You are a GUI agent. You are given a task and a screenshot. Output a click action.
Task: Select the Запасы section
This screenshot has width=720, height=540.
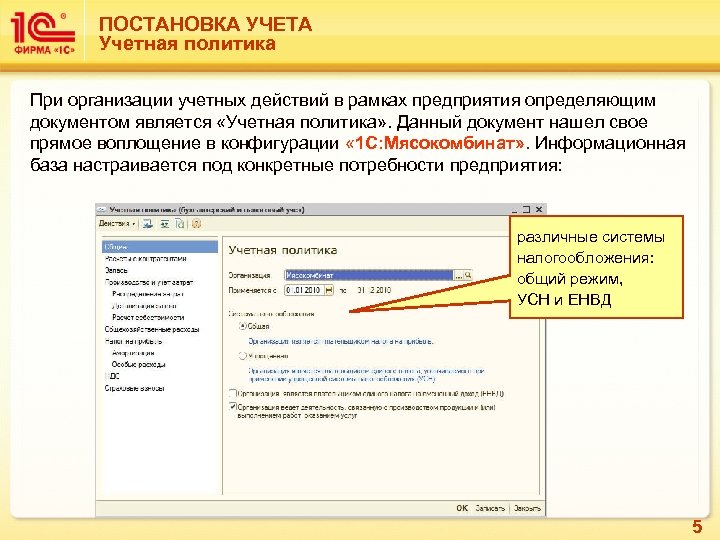(116, 270)
